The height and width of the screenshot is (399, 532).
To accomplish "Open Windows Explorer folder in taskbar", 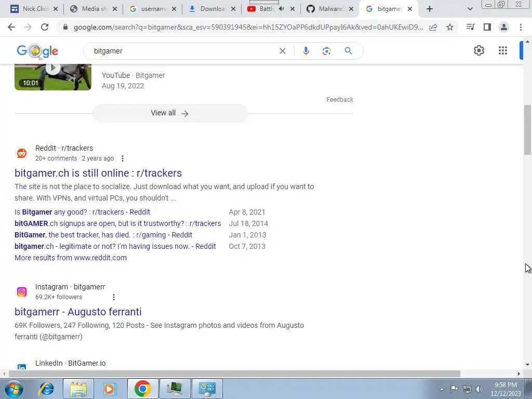I will pos(78,389).
